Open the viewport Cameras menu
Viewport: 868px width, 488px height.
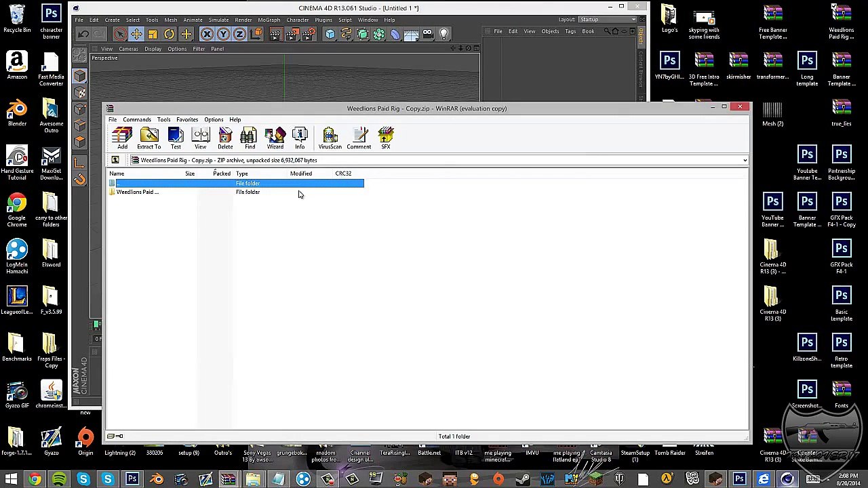point(128,49)
